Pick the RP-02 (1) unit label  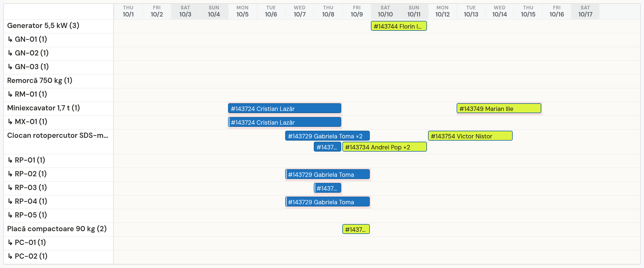point(27,174)
